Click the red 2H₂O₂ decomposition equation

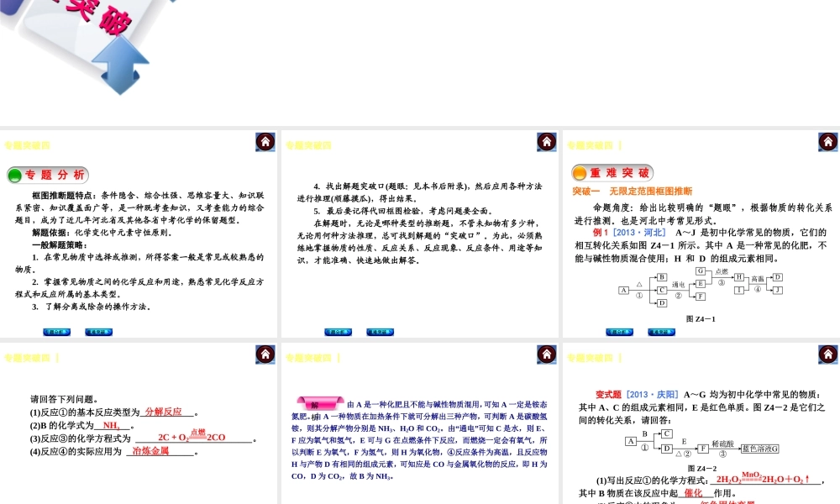click(763, 478)
